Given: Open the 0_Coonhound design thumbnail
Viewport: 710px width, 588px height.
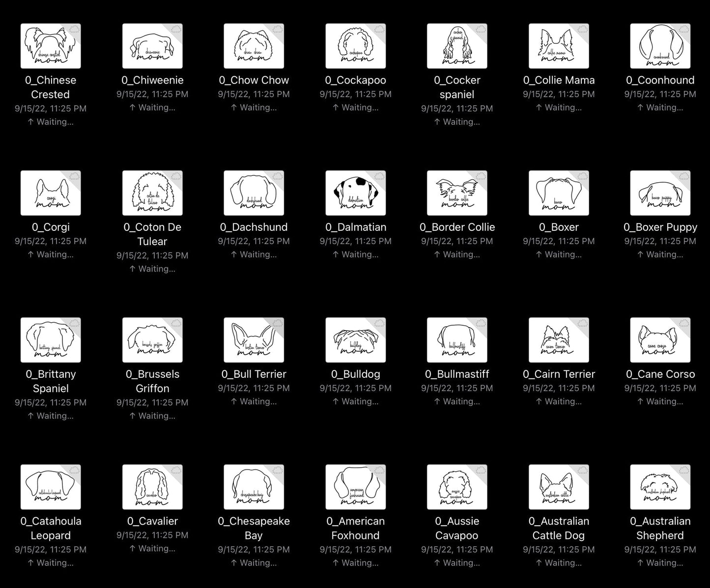Looking at the screenshot, I should [x=660, y=46].
